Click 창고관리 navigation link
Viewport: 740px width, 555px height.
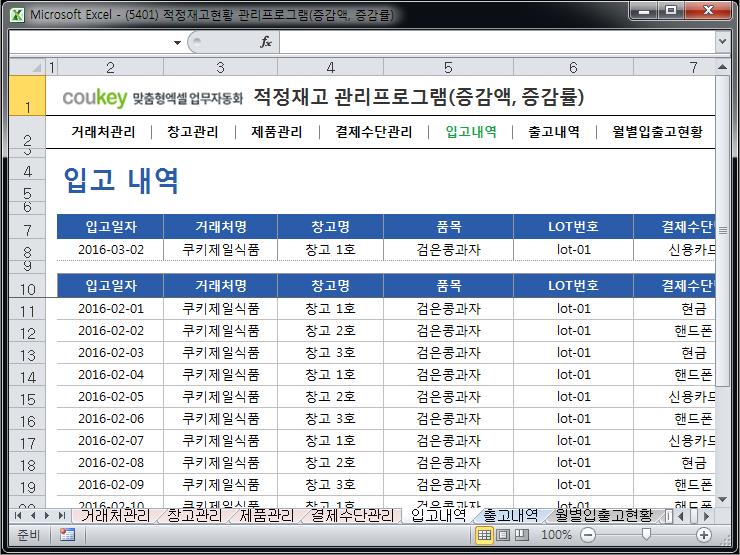tap(193, 132)
